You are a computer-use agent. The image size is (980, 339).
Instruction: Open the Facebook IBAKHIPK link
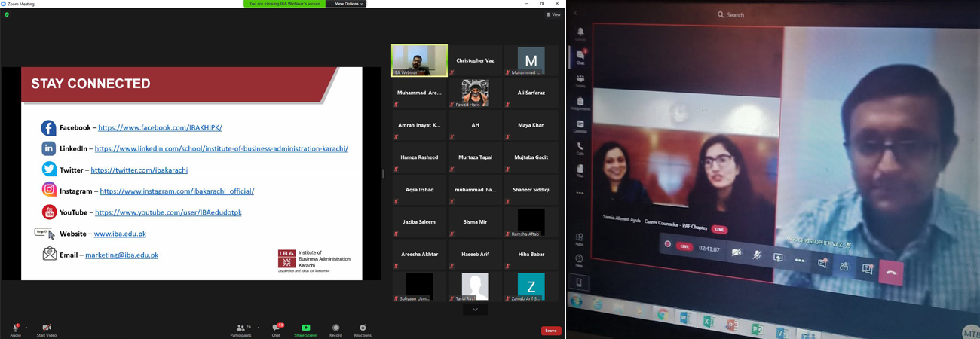click(160, 128)
